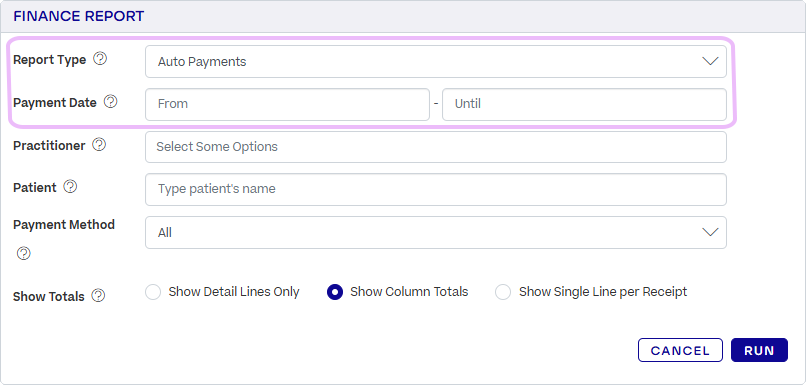
Task: Click the Type patient's name field
Action: [436, 189]
